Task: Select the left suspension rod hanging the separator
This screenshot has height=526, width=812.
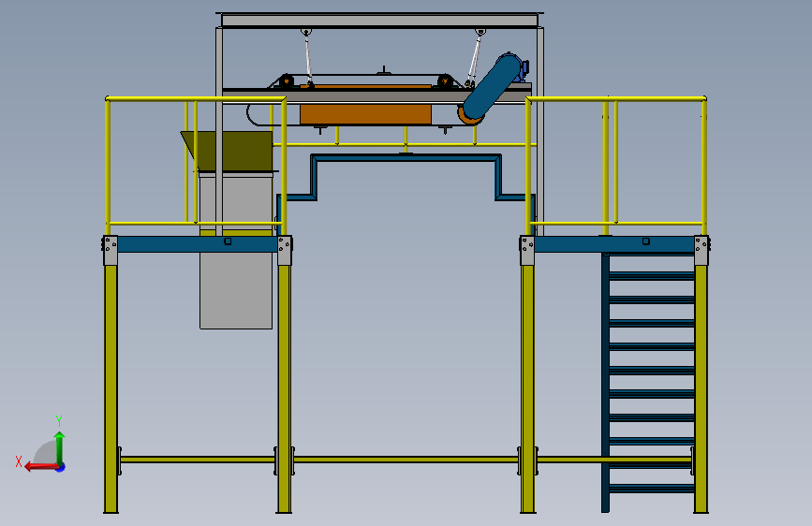Action: point(308,59)
